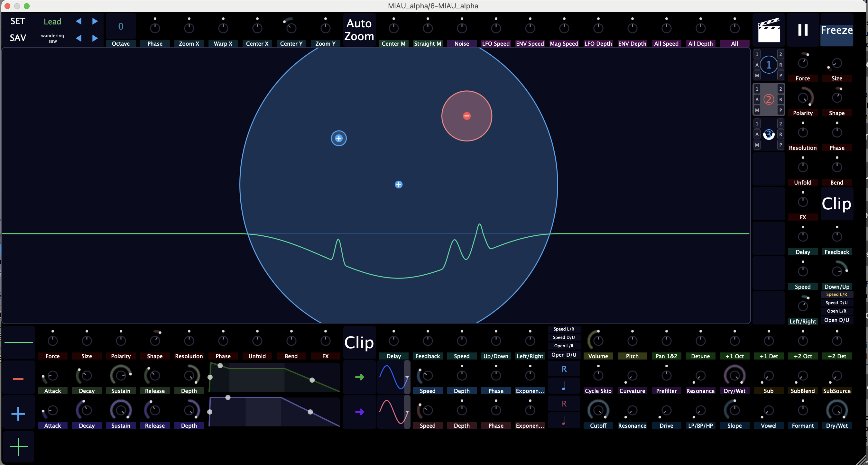Toggle the Freeze button
This screenshot has height=465, width=868.
pyautogui.click(x=837, y=30)
